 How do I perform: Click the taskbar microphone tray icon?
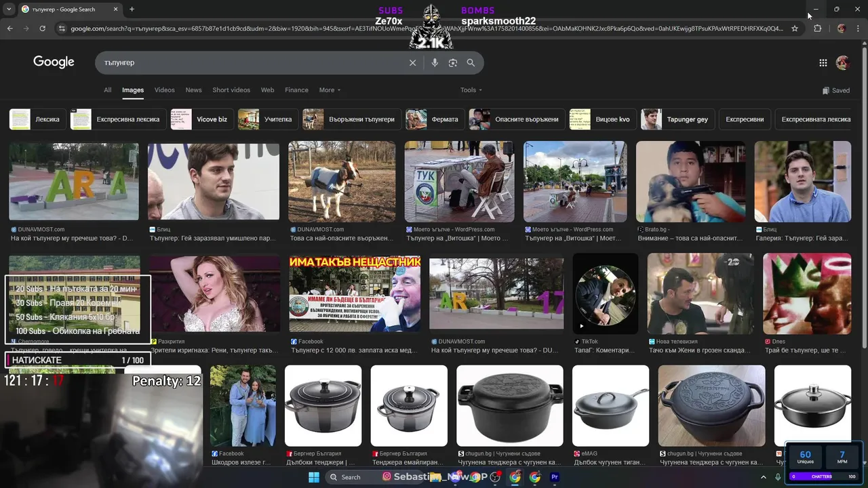tap(778, 477)
